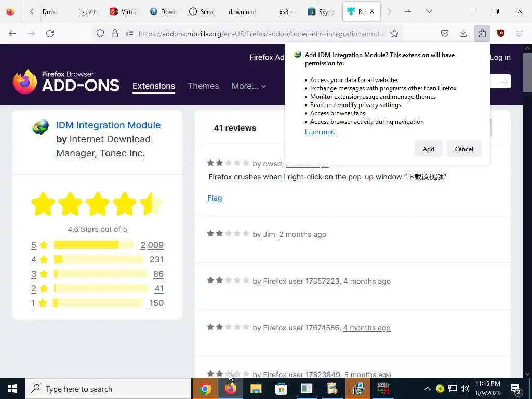Switch to the Server tab

(203, 11)
